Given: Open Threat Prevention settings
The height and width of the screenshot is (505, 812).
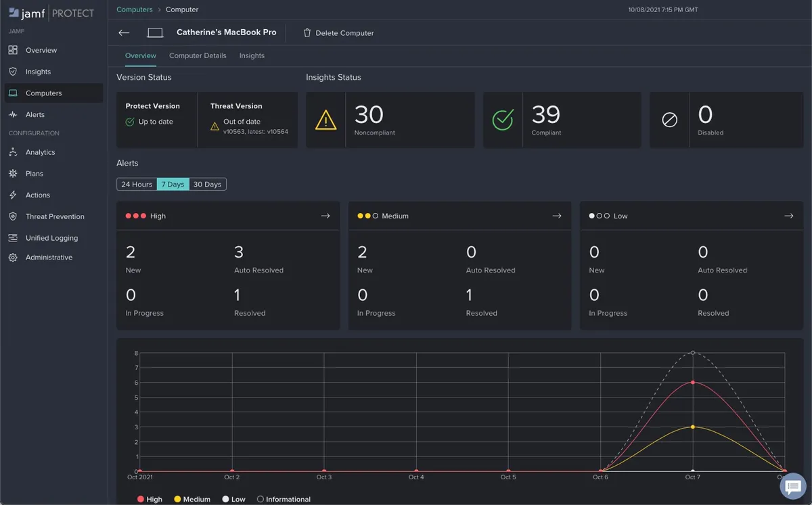Looking at the screenshot, I should (x=54, y=216).
